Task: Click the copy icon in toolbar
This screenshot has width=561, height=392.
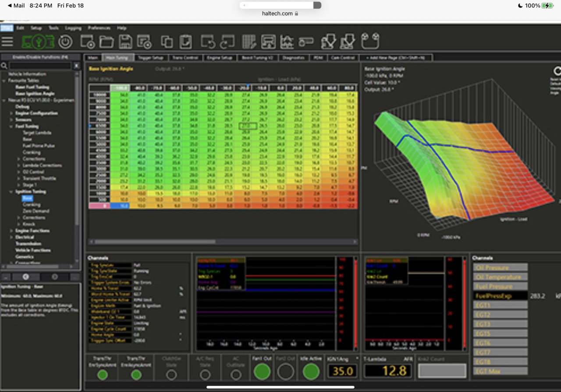Action: [x=167, y=42]
